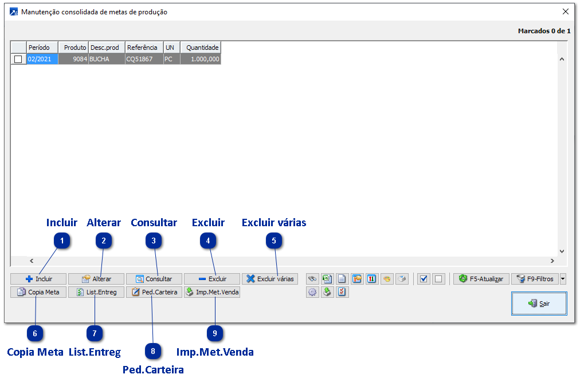Click the vertical scrollbar up arrow
588x386 pixels.
tap(562, 59)
